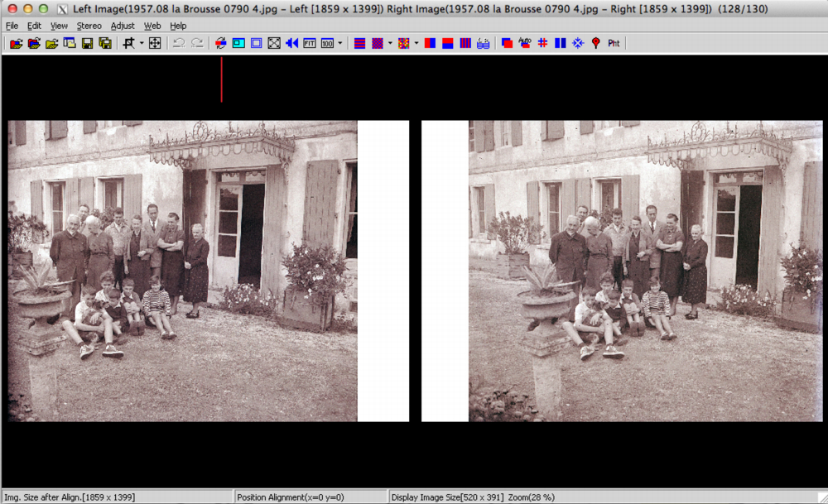Screen dimensions: 828x504
Task: Click the undo arrow icon
Action: [x=178, y=43]
